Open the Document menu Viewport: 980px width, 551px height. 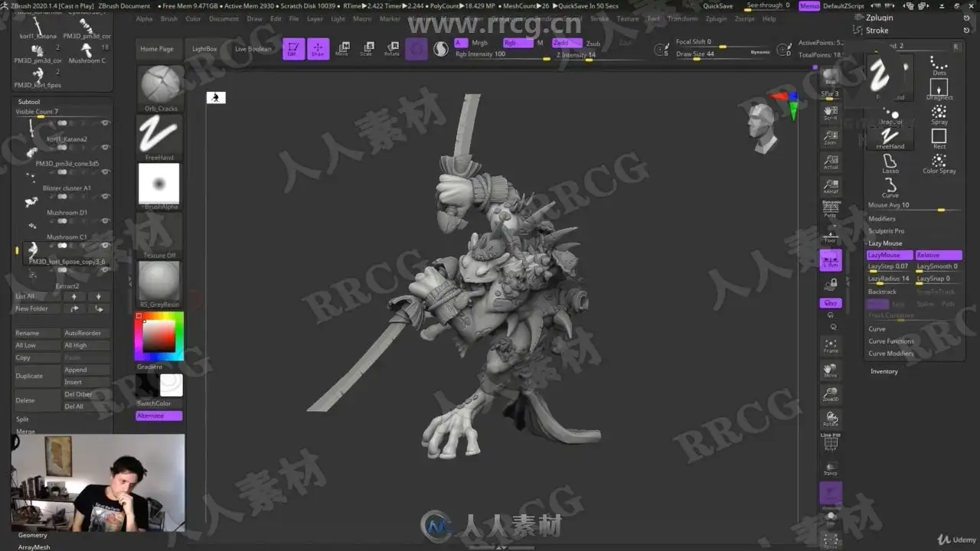(x=224, y=18)
